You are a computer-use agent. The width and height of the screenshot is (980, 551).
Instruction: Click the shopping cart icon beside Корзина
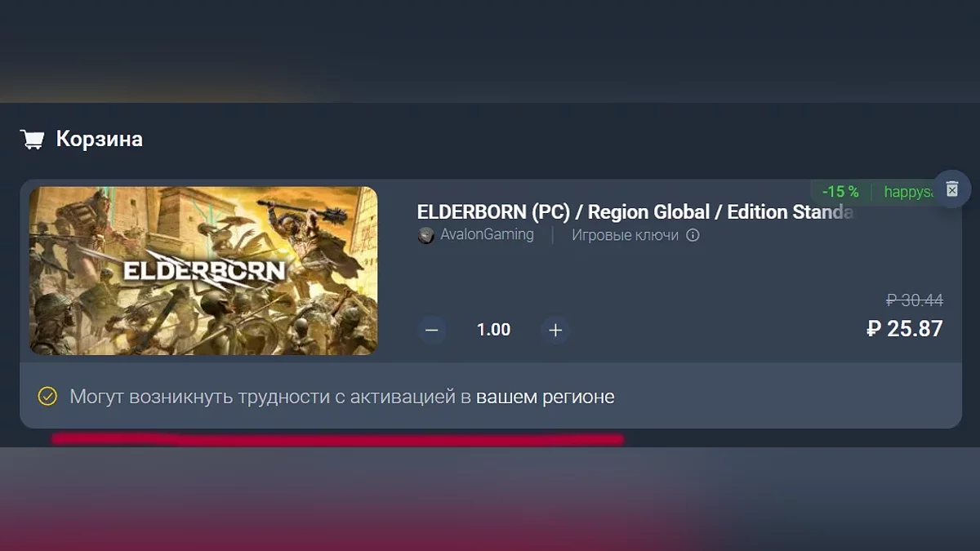[33, 140]
